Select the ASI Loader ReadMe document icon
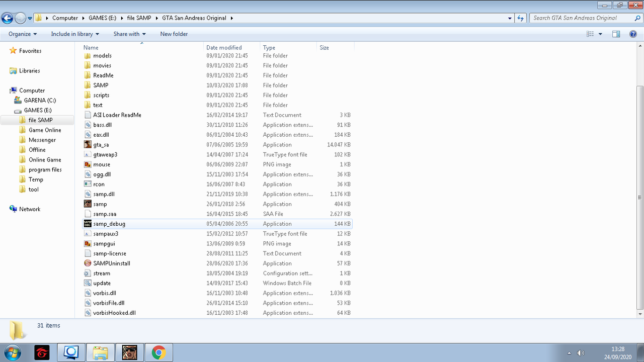The height and width of the screenshot is (362, 644). click(x=88, y=115)
